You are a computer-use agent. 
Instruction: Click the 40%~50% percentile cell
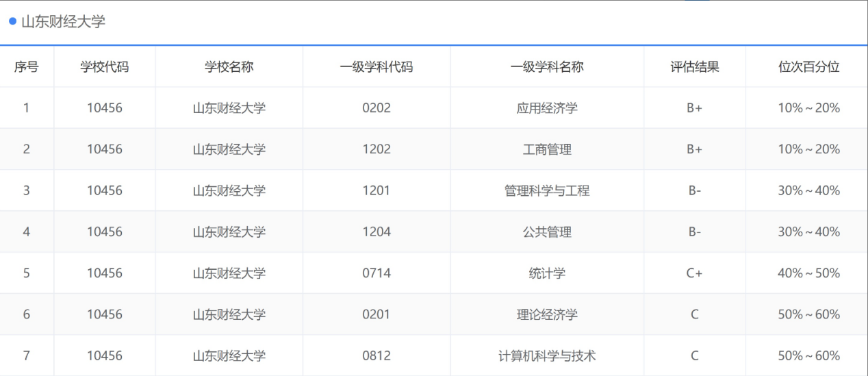pos(808,273)
